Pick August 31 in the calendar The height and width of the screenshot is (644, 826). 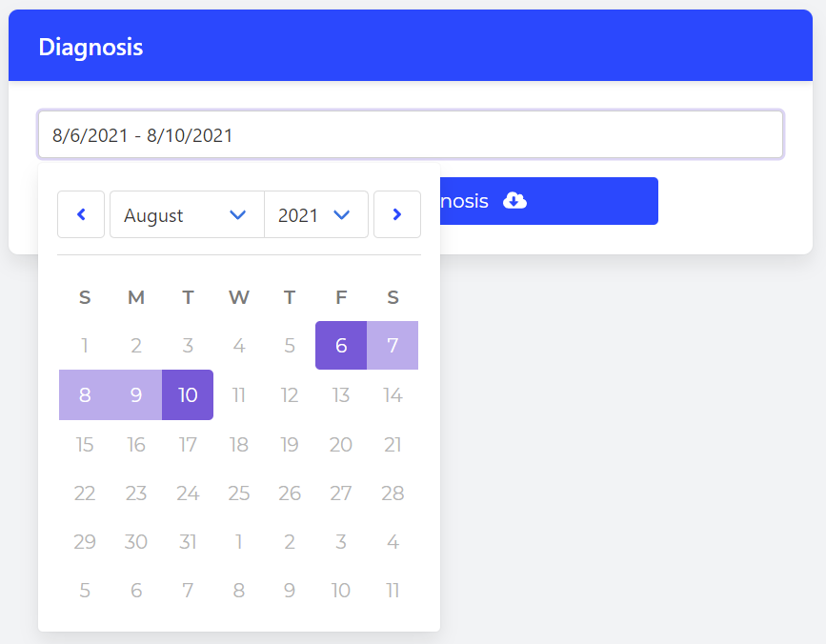(x=188, y=541)
